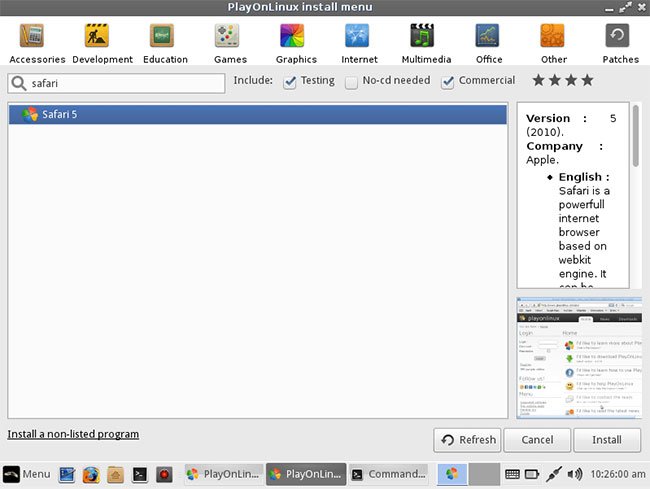Switch to Command taskbar window

point(389,474)
